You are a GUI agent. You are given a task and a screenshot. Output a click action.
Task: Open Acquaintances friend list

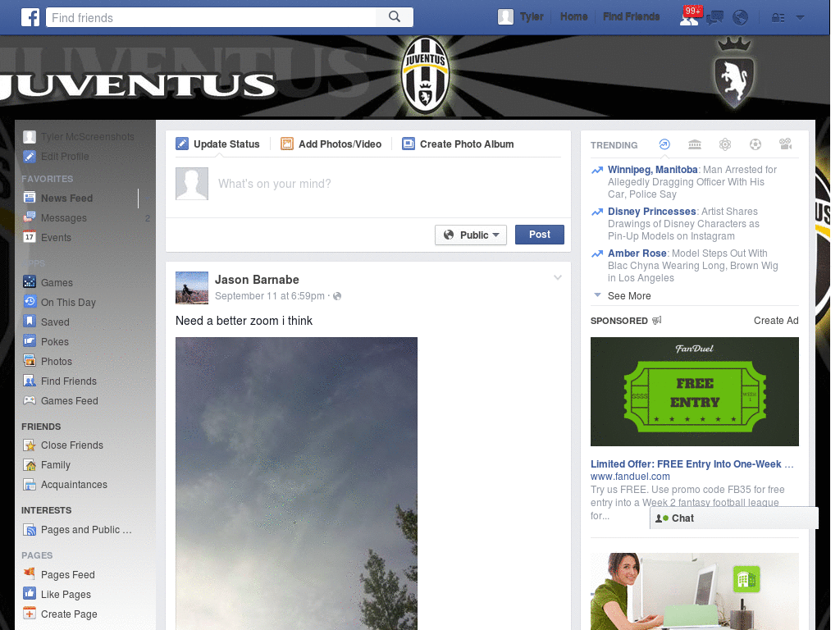pos(74,484)
